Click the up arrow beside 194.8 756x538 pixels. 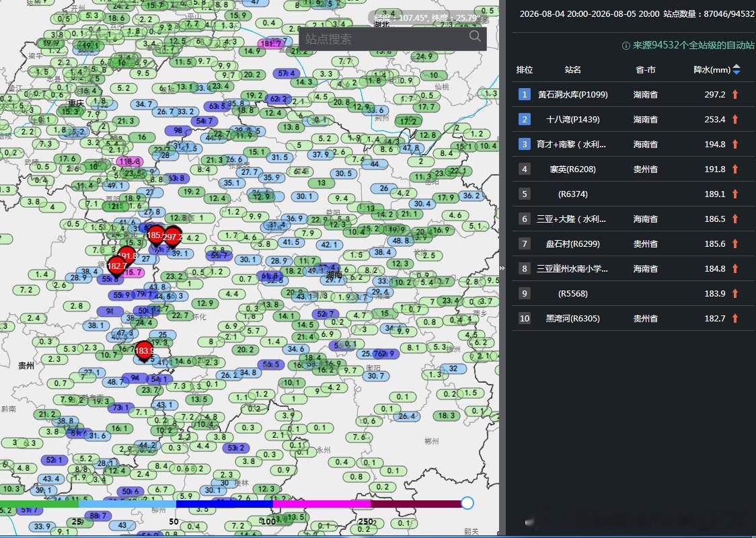coord(735,144)
